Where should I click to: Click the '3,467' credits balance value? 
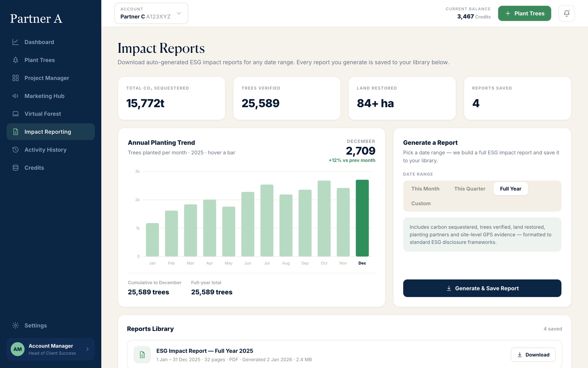click(465, 16)
